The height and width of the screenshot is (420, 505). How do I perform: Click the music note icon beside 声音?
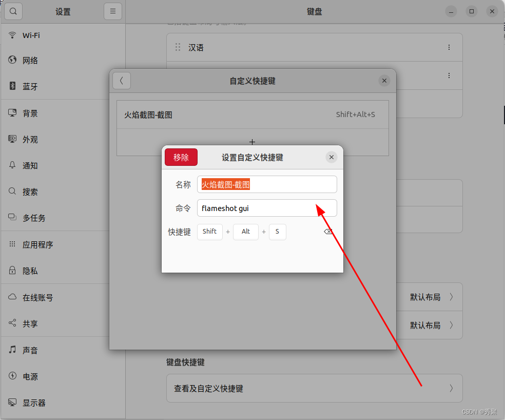pyautogui.click(x=12, y=350)
